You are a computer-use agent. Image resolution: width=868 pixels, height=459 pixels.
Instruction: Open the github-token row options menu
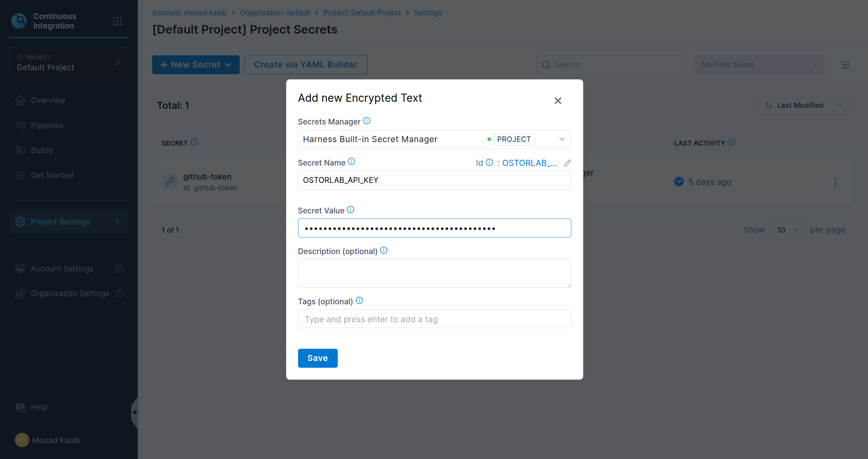tap(835, 182)
